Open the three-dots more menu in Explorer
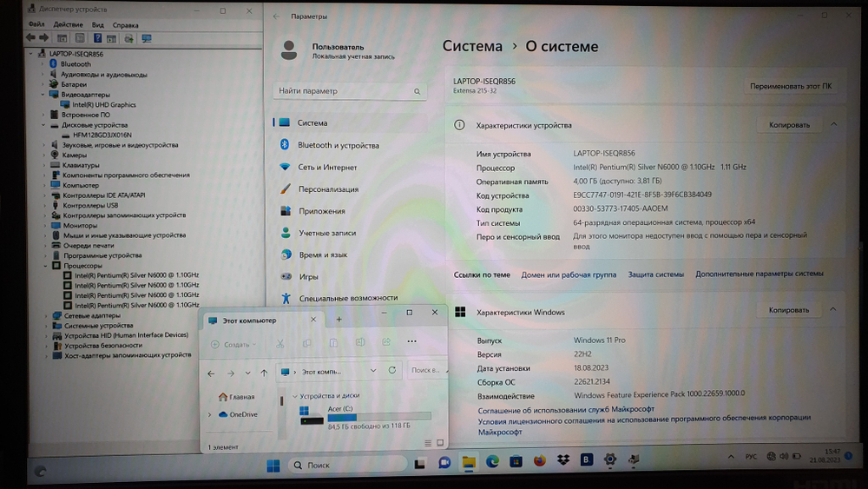 [411, 341]
